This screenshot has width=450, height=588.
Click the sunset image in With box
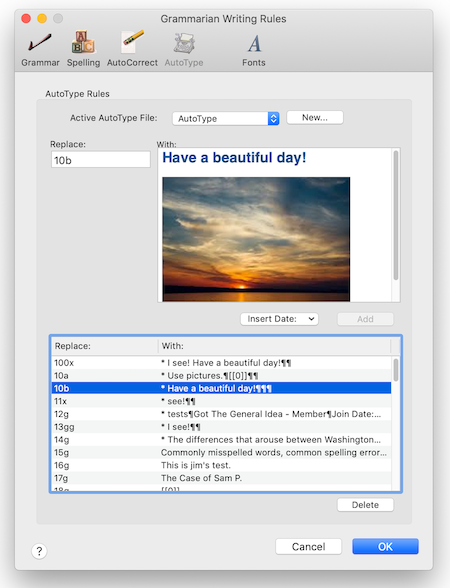pos(256,239)
